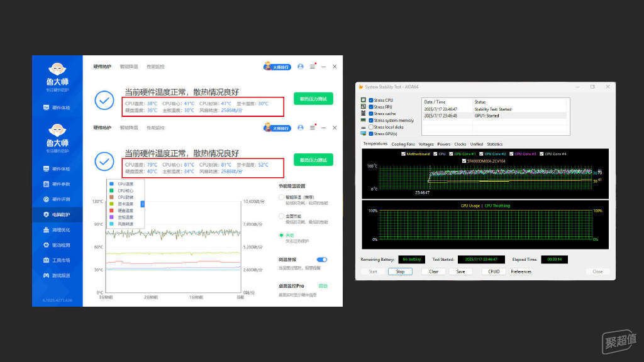Turn off the 高温警报 switch
This screenshot has width=644, height=362.
point(322,260)
